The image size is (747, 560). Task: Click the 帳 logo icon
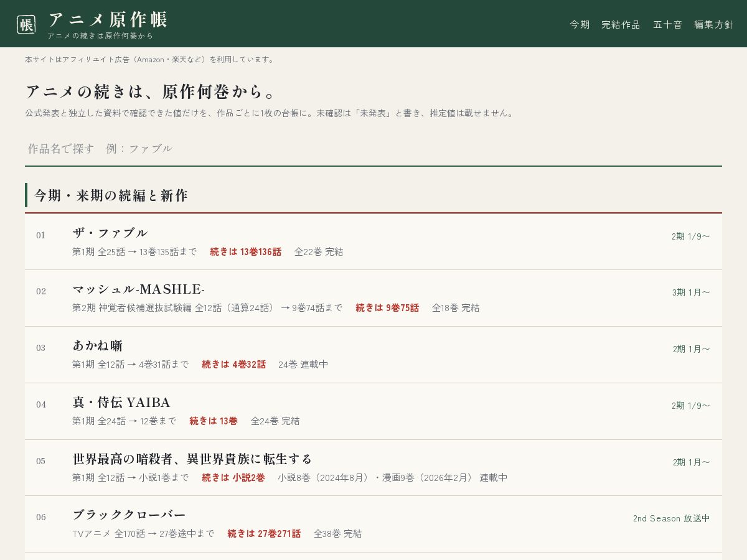(x=26, y=24)
